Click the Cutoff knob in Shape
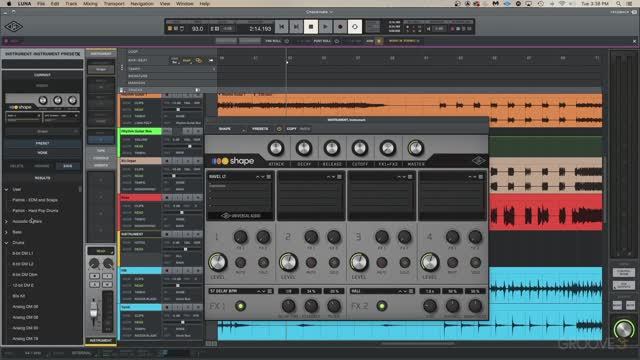This screenshot has height=360, width=640. tap(360, 148)
